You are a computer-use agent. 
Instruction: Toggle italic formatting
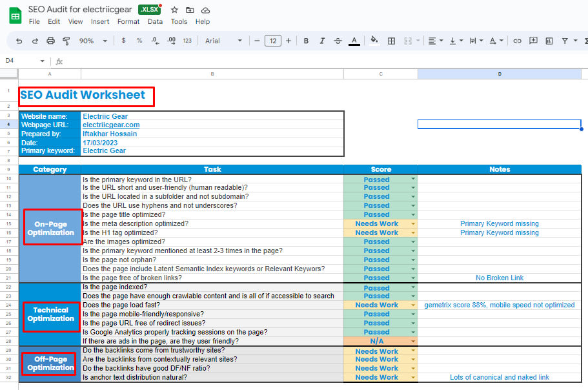click(321, 40)
